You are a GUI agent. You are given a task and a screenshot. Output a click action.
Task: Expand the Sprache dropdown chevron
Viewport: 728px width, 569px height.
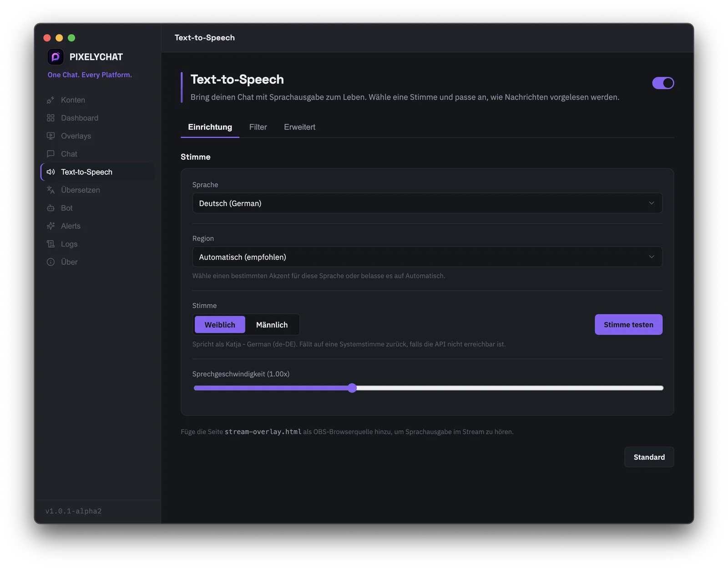[652, 203]
